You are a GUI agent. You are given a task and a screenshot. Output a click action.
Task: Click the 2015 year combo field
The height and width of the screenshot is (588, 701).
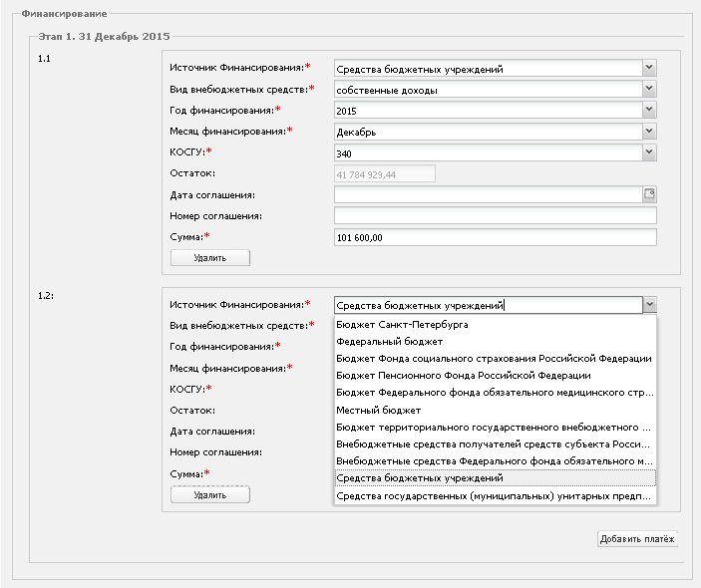tap(489, 111)
